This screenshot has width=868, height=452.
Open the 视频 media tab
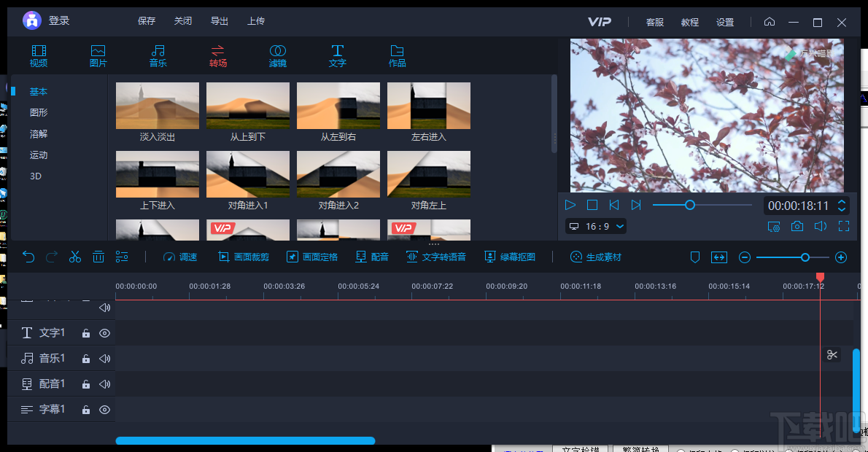(x=39, y=56)
